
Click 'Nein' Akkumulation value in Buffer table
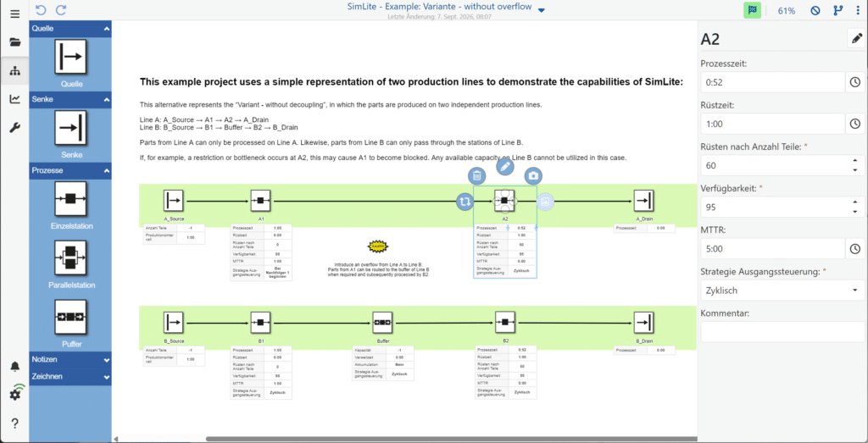[x=398, y=365]
